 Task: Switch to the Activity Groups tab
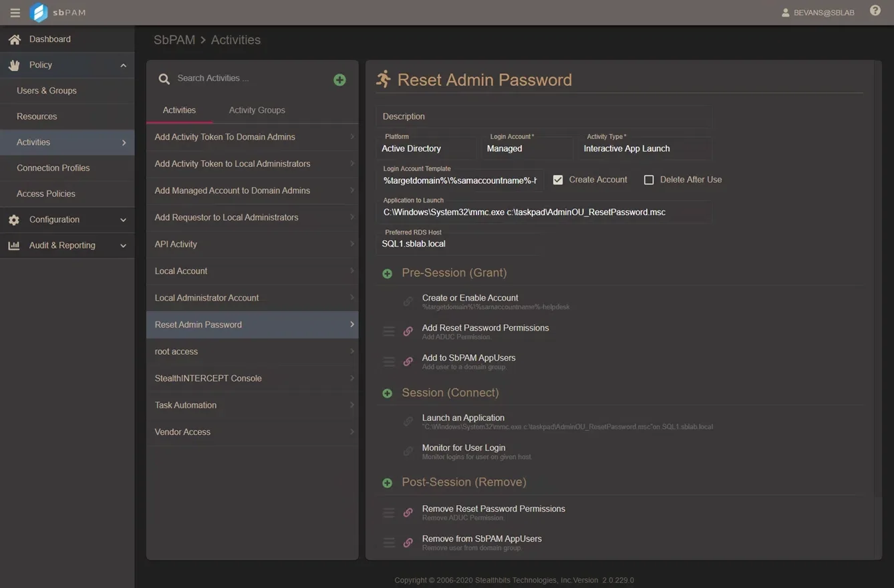(x=257, y=110)
